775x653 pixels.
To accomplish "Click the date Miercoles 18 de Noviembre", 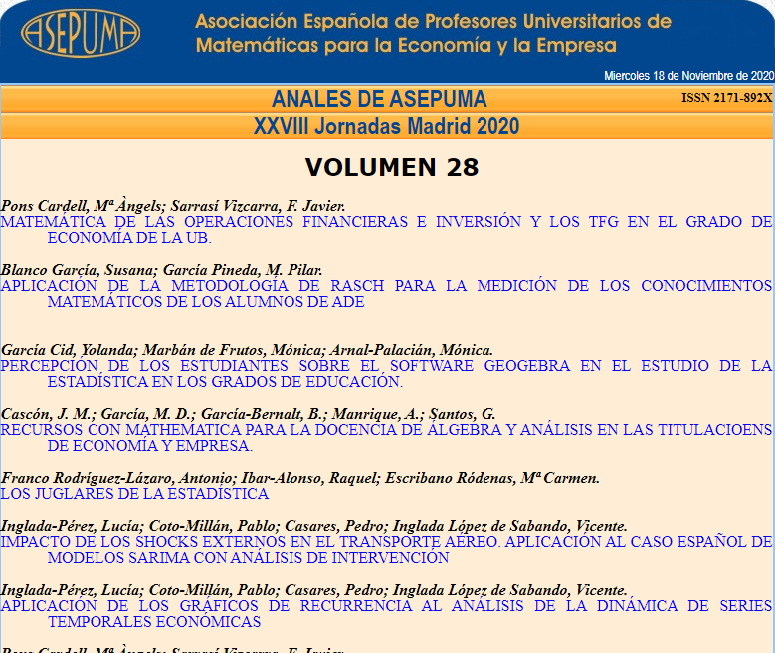I will pos(688,76).
